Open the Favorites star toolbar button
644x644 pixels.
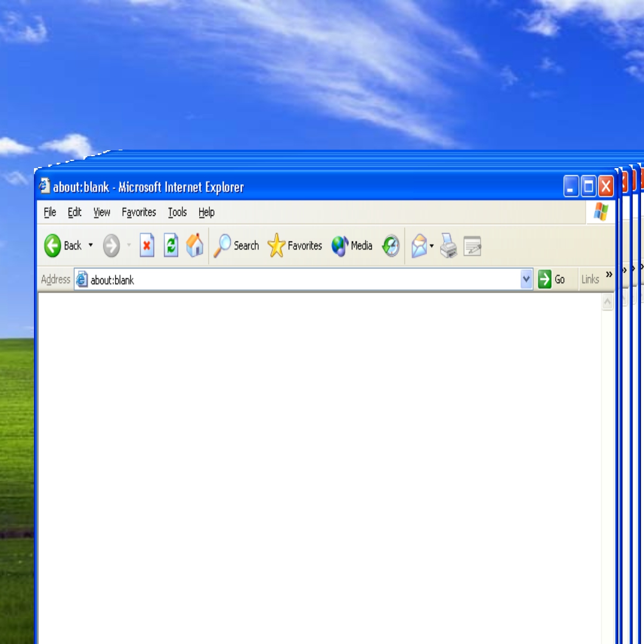point(295,246)
